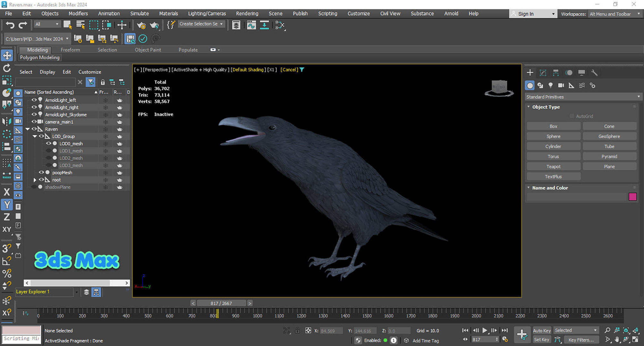Open the Workspaces Alt Menu and Toolbar dropdown
The image size is (644, 346).
click(615, 14)
